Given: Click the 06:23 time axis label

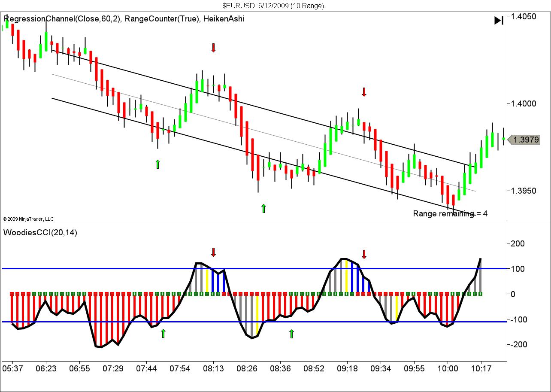Looking at the screenshot, I should 45,368.
